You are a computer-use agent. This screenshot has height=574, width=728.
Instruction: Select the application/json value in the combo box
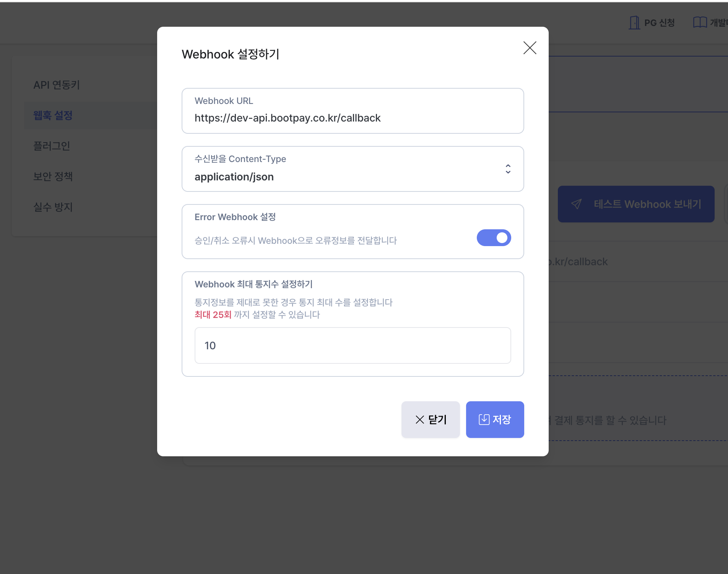(x=234, y=177)
